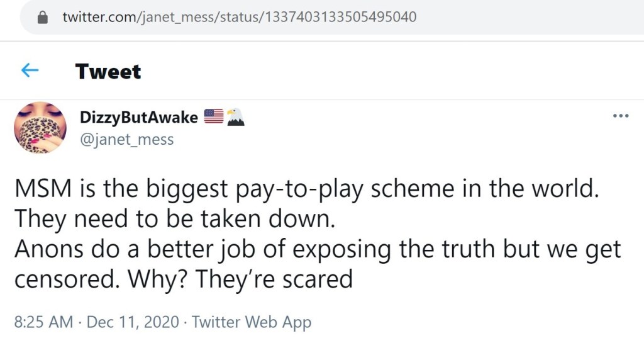Click the @janet_mess handle
The height and width of the screenshot is (343, 644).
(126, 139)
